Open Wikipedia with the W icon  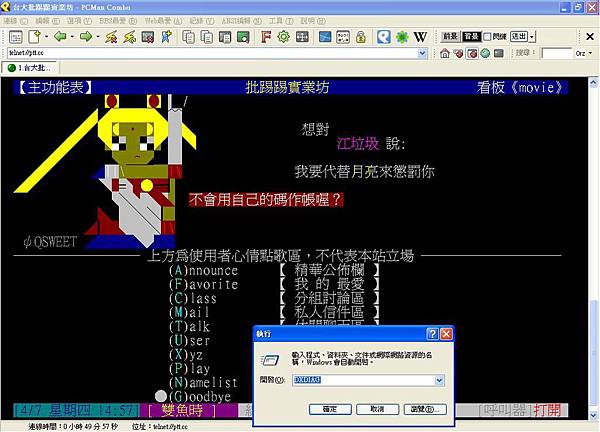[420, 37]
